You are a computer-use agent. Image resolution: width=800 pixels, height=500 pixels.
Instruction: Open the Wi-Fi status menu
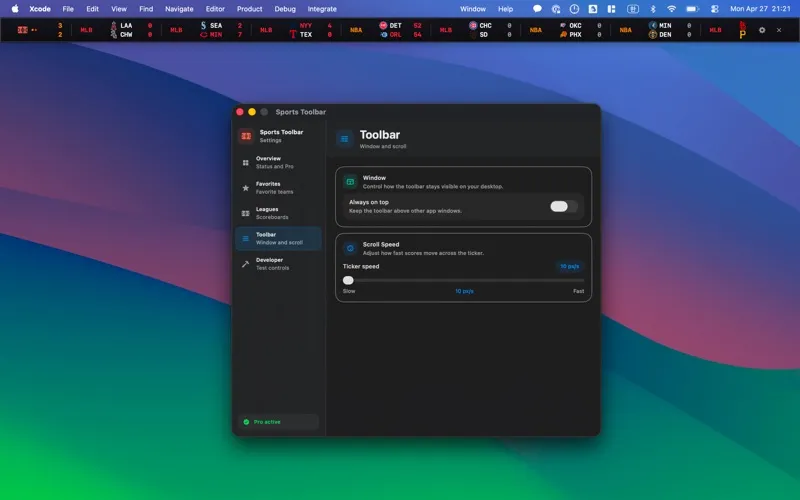(x=671, y=9)
